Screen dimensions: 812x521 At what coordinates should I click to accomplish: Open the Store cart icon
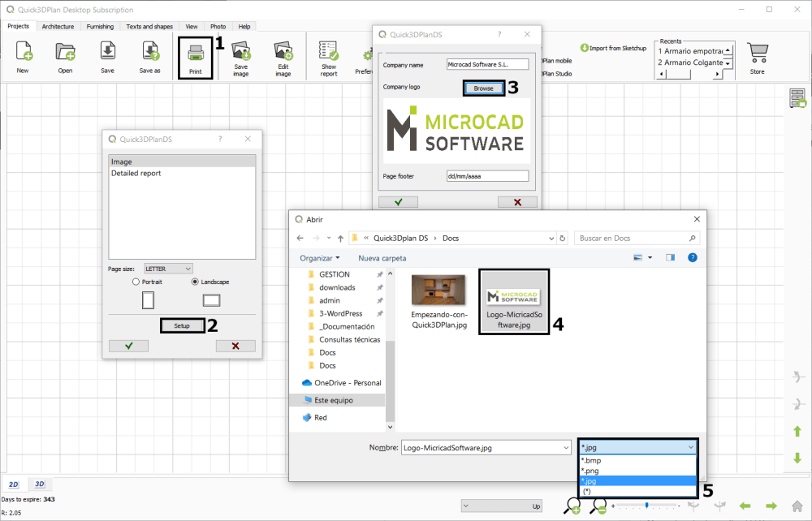click(757, 54)
